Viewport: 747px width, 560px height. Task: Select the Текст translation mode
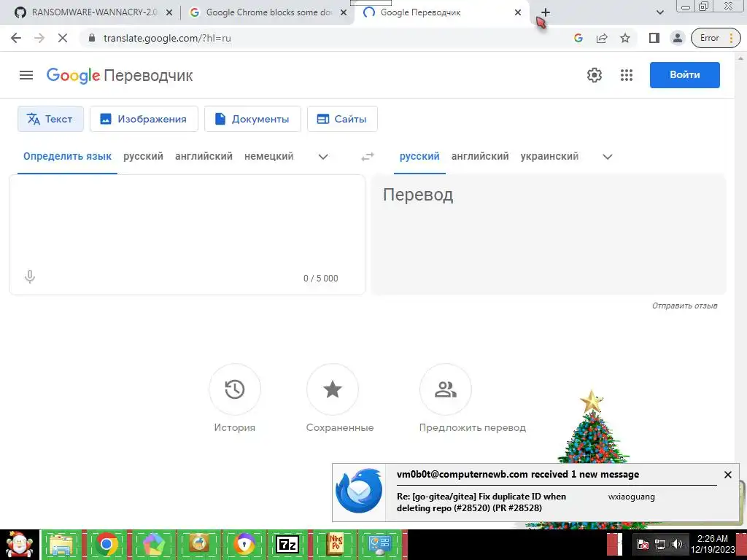point(50,119)
